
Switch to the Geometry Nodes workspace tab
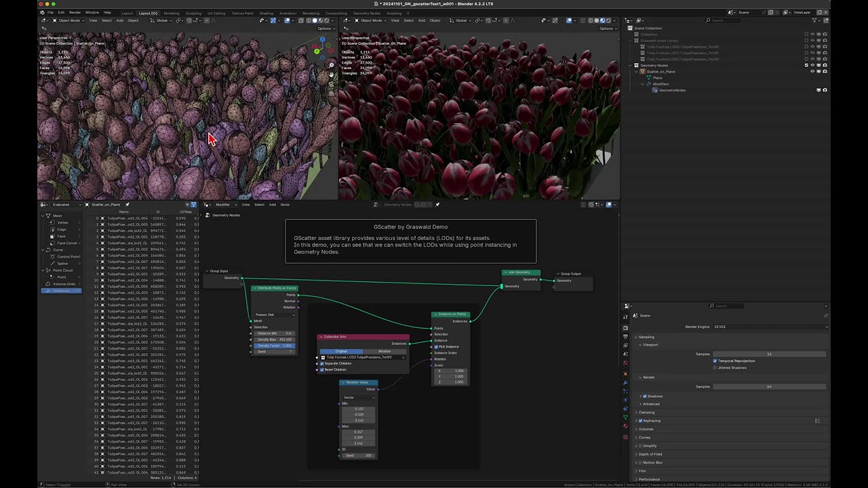point(367,13)
